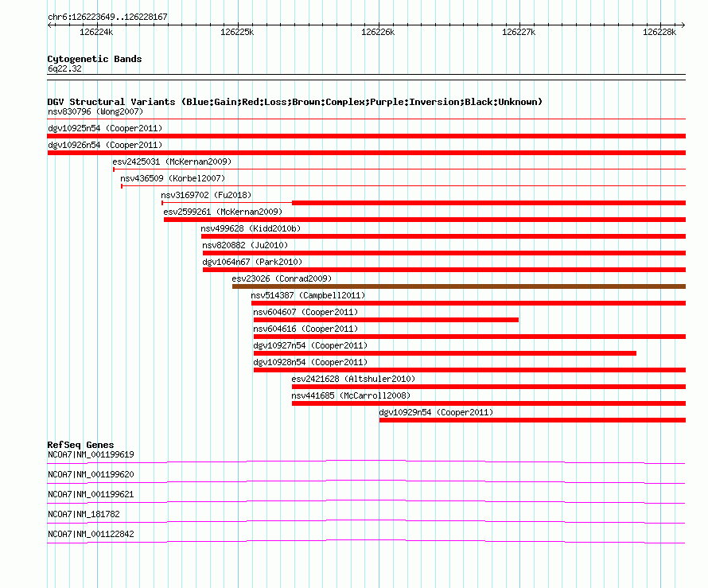This screenshot has height=588, width=708.
Task: Click the 6q22.32 band label
Action: click(64, 68)
